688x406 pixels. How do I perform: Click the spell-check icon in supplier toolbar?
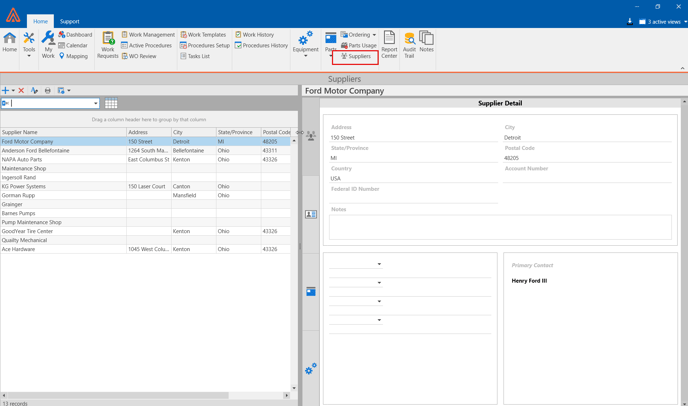pyautogui.click(x=34, y=90)
